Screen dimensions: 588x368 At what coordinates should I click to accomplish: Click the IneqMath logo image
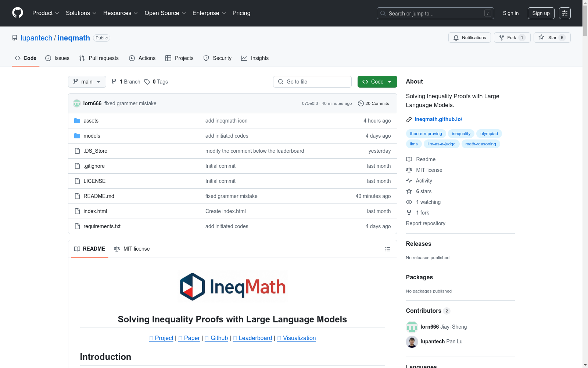(x=233, y=286)
